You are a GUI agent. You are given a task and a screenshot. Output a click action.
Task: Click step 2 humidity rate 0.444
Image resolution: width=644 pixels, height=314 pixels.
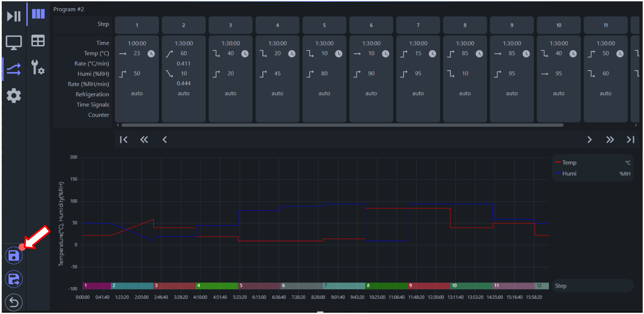(184, 84)
